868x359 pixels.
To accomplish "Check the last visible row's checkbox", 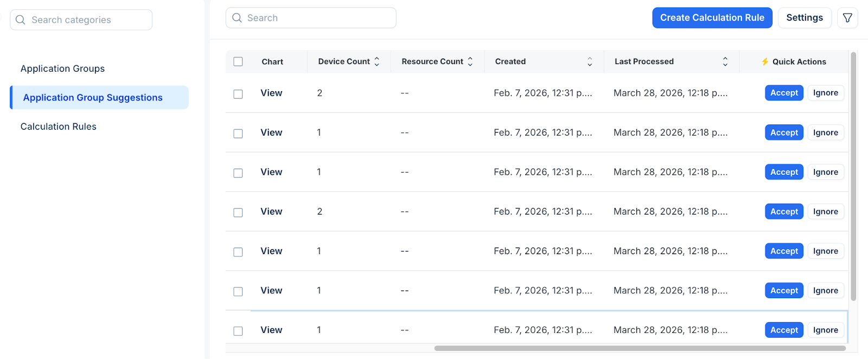I will pyautogui.click(x=238, y=331).
